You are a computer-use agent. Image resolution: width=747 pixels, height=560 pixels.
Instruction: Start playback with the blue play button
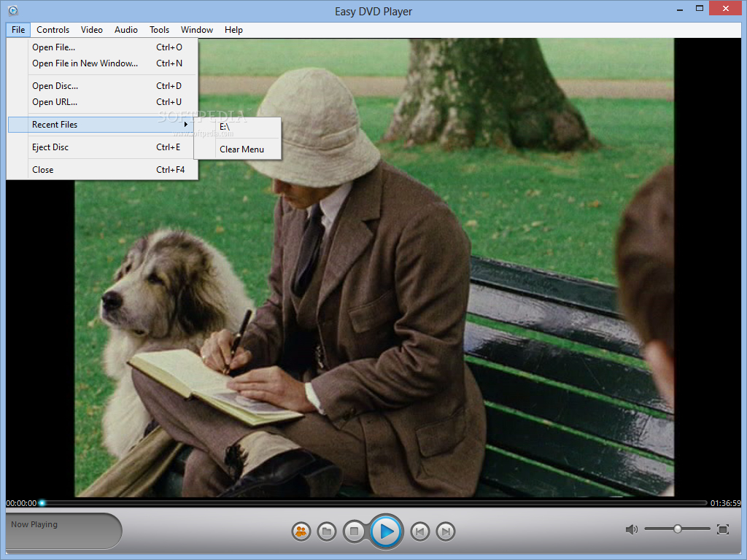click(x=387, y=531)
